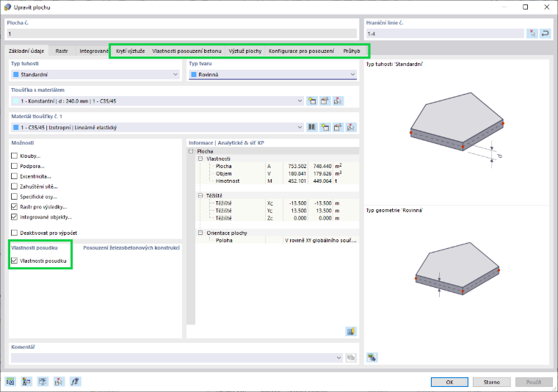This screenshot has height=392, width=558.
Task: Click the fx formula icon at bottom
Action: pyautogui.click(x=75, y=382)
